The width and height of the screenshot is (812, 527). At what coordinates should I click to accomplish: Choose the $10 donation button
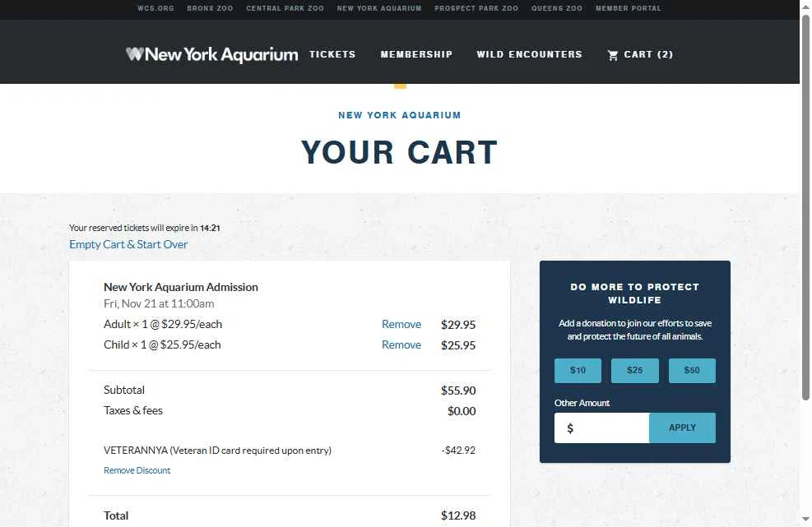pyautogui.click(x=578, y=370)
